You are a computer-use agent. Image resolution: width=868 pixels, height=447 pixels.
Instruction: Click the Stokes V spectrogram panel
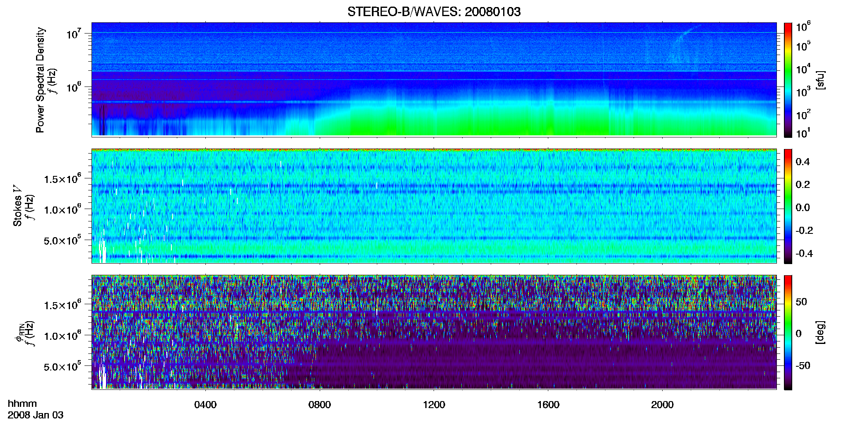(x=434, y=206)
